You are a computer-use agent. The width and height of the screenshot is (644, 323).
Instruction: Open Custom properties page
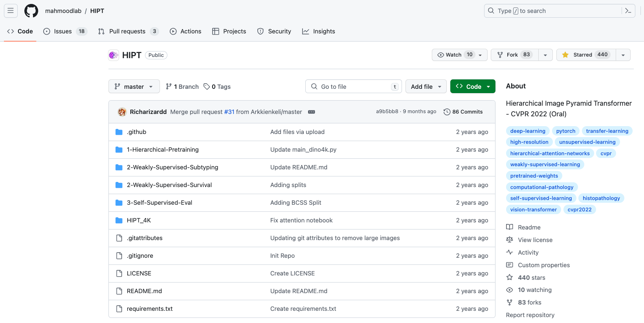coord(538,265)
